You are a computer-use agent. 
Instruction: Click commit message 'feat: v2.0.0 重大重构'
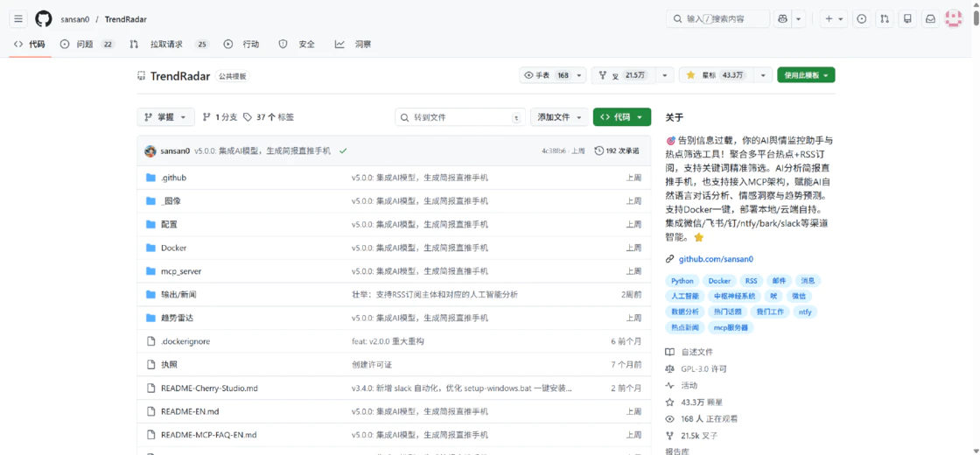tap(388, 341)
